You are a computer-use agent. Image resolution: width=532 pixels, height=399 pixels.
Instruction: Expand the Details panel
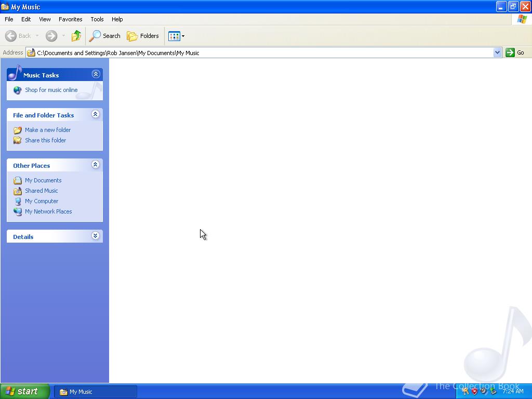pyautogui.click(x=96, y=236)
